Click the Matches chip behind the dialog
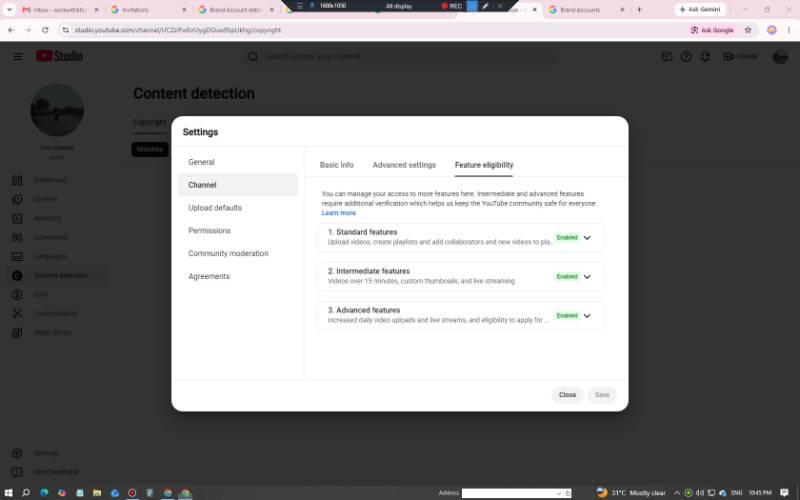 pos(150,149)
